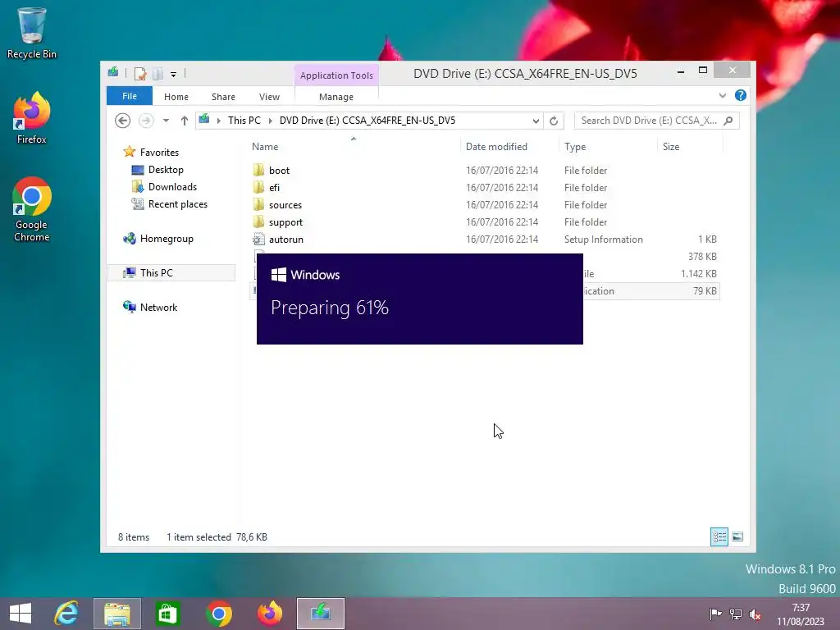Select Homegroup in navigation pane
The height and width of the screenshot is (630, 840).
[x=158, y=239]
